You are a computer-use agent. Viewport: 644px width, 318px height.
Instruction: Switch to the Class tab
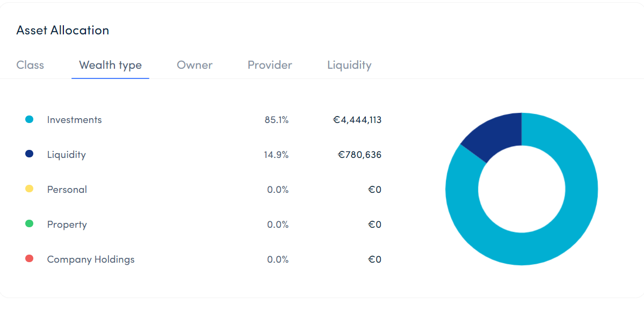[30, 65]
